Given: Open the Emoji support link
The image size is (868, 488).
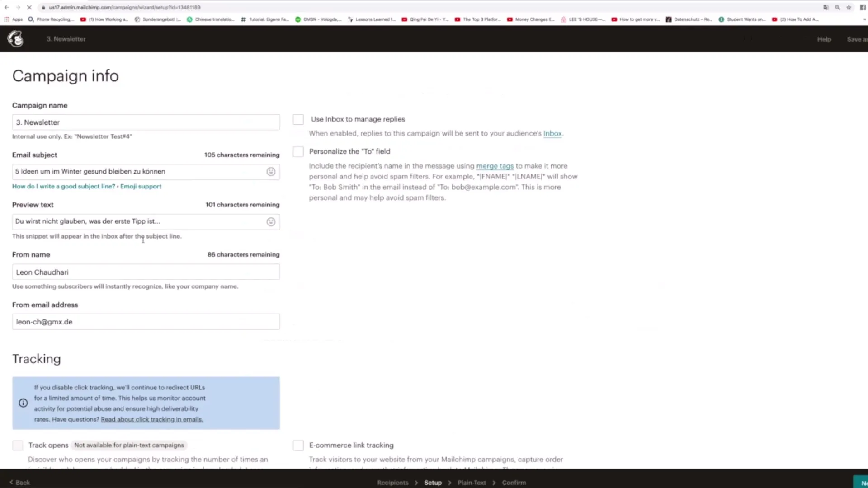Looking at the screenshot, I should tap(141, 186).
